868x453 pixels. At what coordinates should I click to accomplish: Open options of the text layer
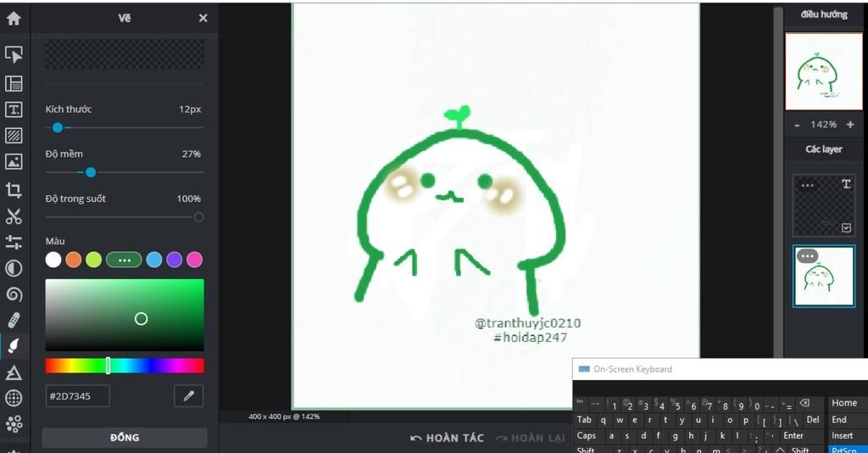(807, 186)
